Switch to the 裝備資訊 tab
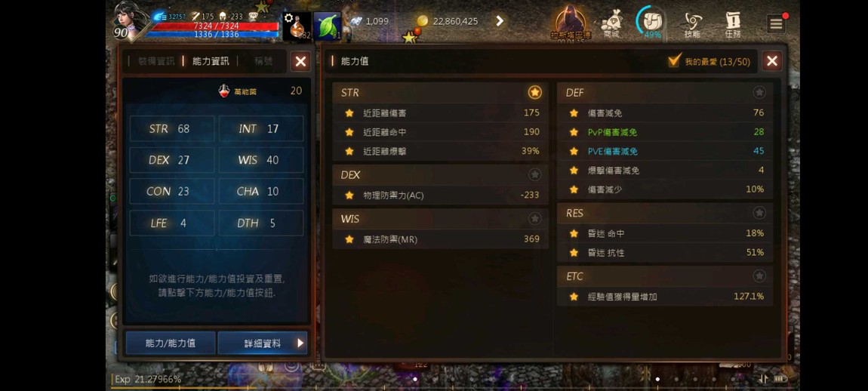Image resolution: width=868 pixels, height=391 pixels. point(157,61)
